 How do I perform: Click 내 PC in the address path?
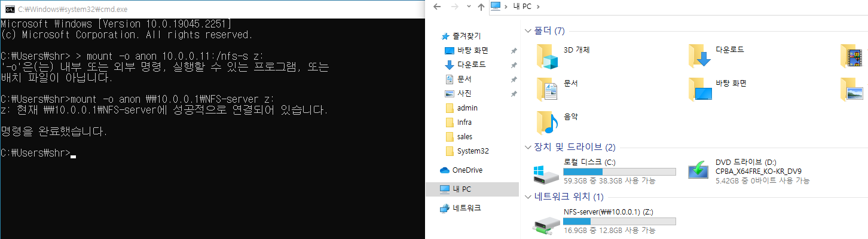pos(521,7)
